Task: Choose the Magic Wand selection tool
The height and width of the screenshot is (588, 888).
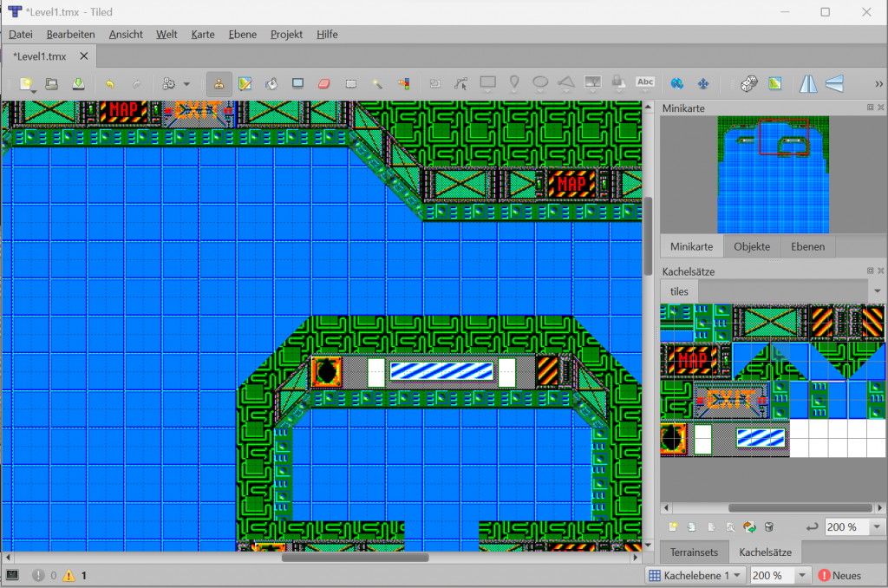Action: (377, 83)
